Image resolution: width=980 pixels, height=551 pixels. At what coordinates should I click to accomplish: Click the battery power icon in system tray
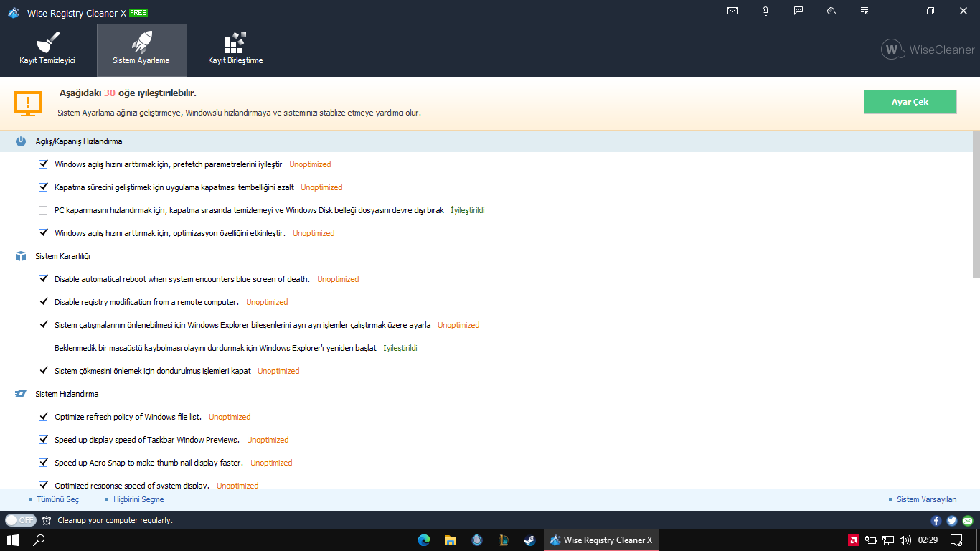tap(871, 540)
